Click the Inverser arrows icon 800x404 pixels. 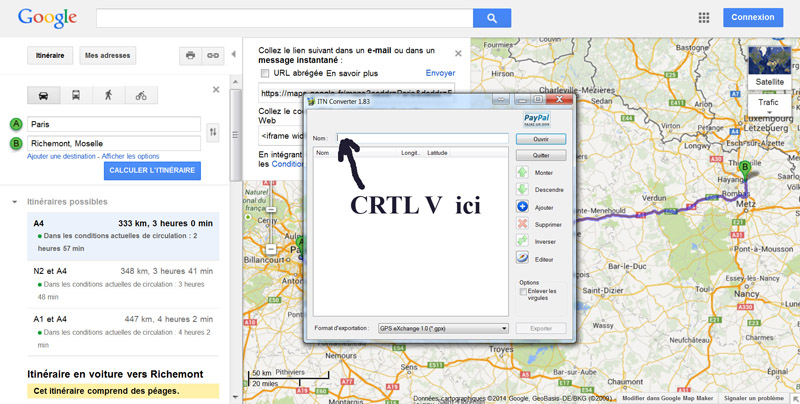pos(522,241)
